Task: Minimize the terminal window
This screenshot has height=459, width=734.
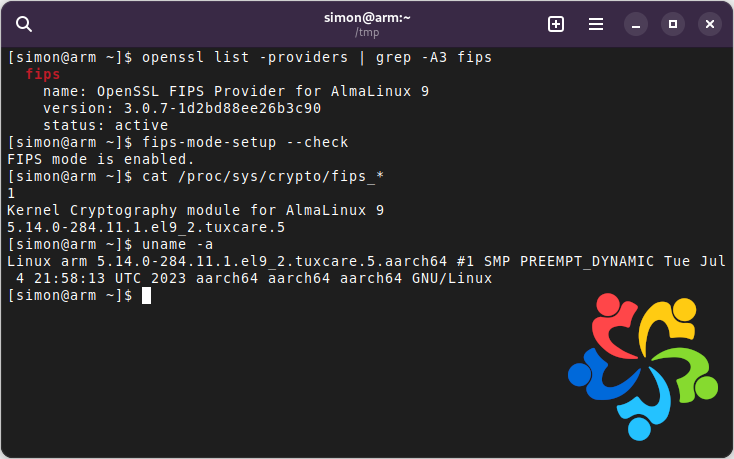Action: coord(636,24)
